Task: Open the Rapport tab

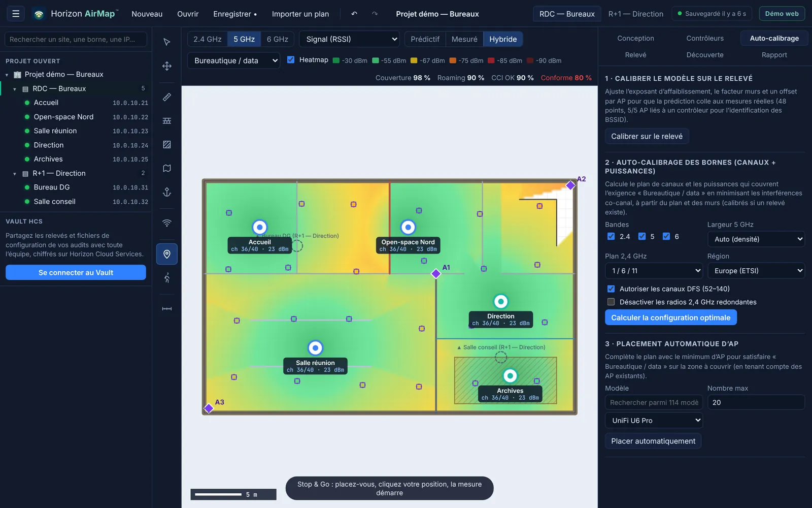Action: point(774,55)
